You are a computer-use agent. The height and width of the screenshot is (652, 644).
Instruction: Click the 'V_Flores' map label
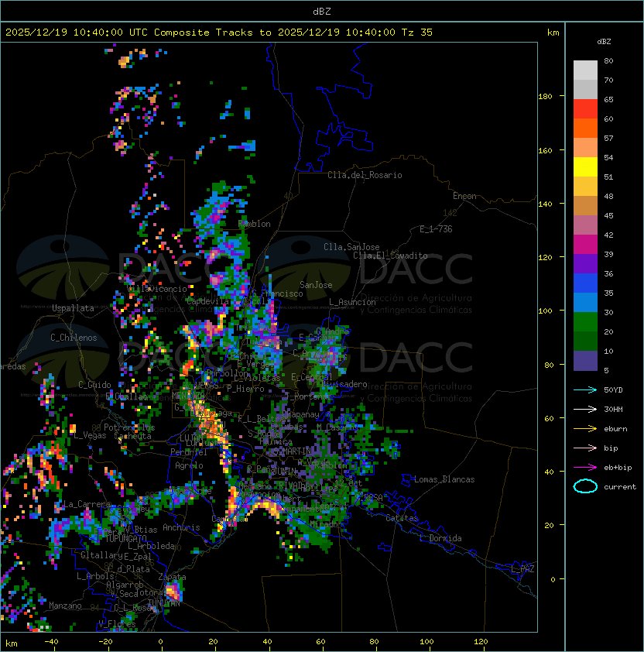pos(117,624)
